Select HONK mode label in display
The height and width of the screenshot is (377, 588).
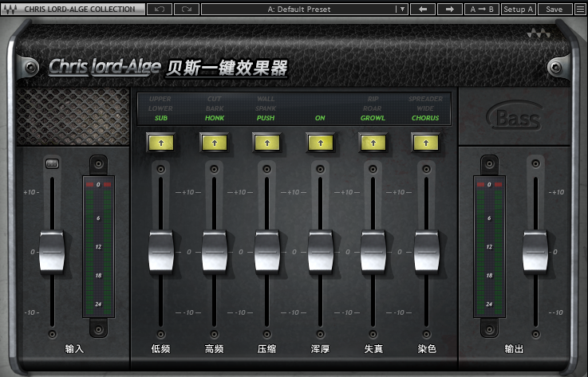pos(215,118)
